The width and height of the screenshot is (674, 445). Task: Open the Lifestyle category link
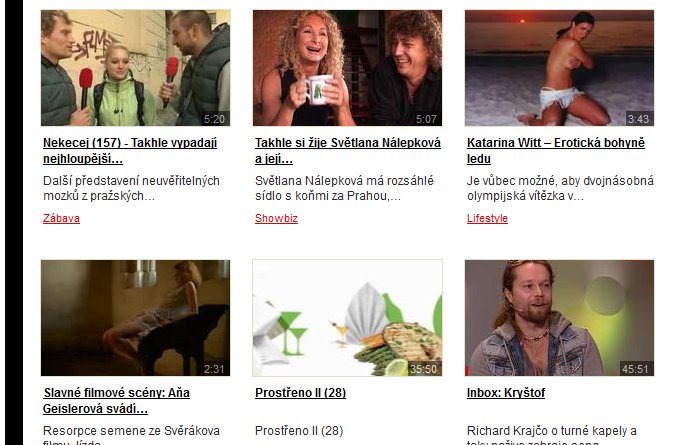point(487,218)
